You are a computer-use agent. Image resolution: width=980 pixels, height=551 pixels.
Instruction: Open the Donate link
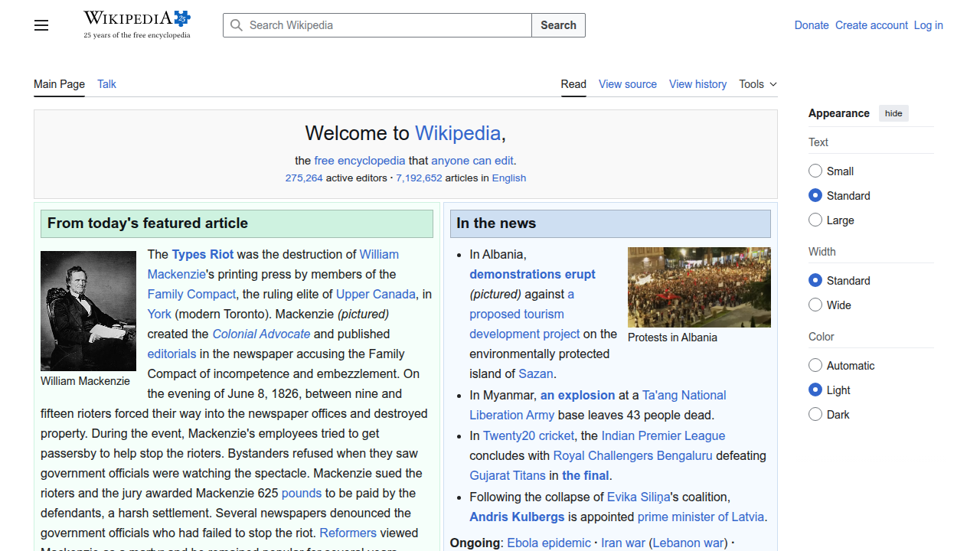812,25
